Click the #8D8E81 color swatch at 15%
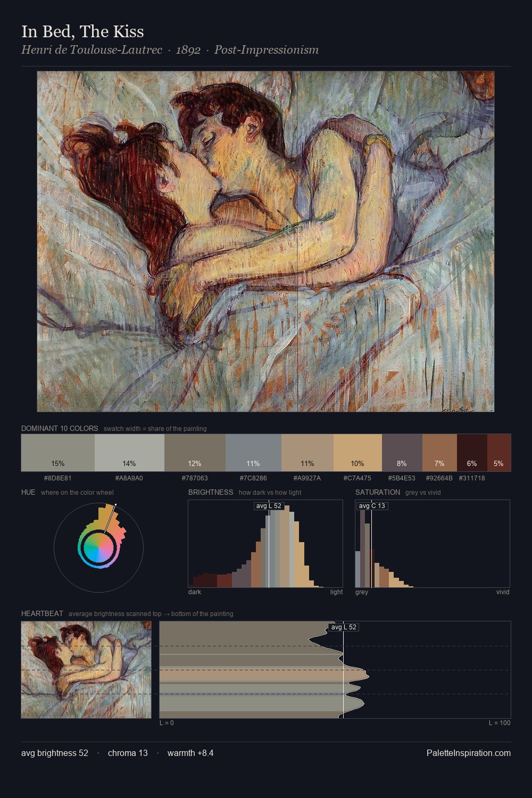Screen dimensions: 532x798 [x=58, y=453]
